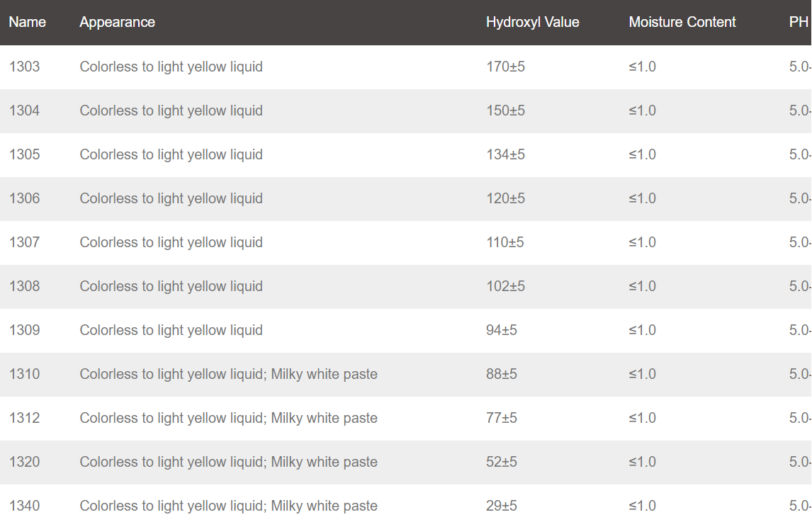Select product name 1312
812x522 pixels.
tap(24, 418)
